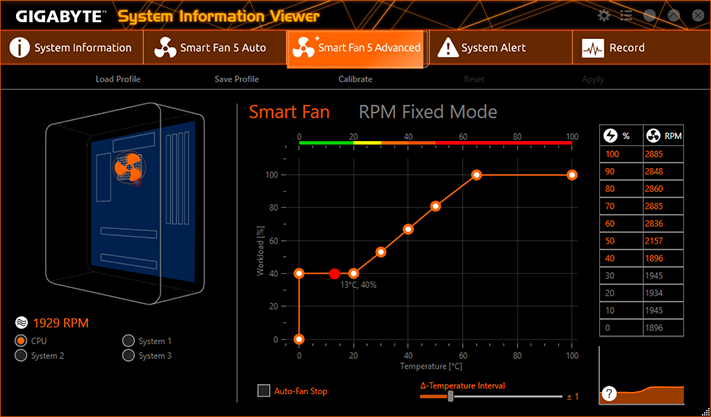Viewport: 711px width, 417px height.
Task: Click Save Profile
Action: point(237,79)
